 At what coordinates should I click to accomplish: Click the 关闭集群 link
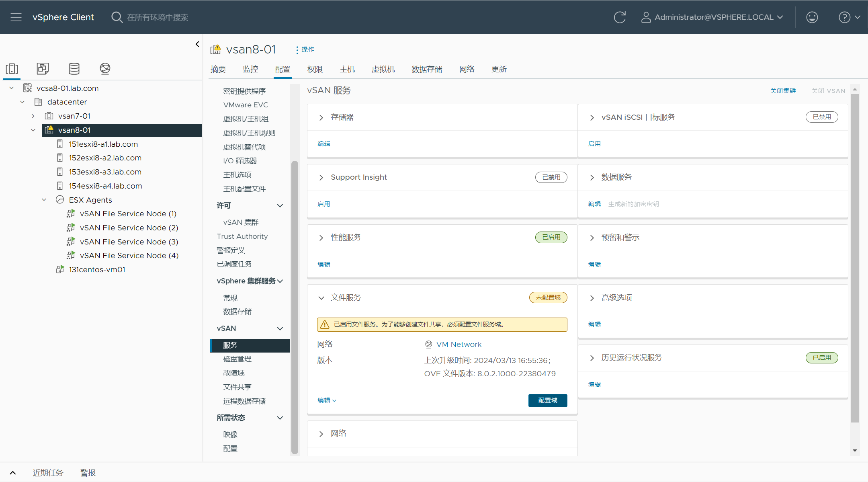click(783, 91)
